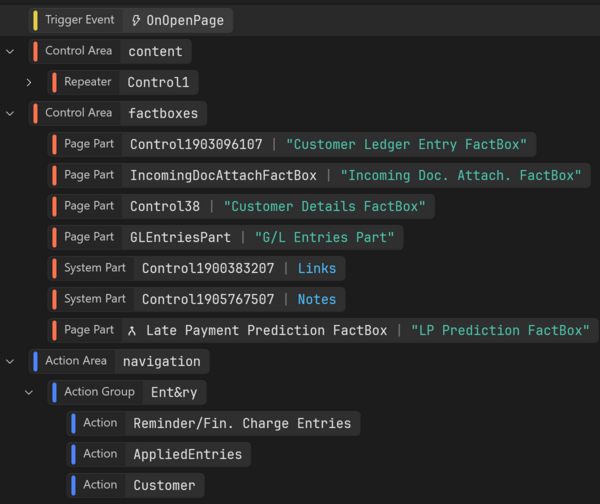Viewport: 600px width, 504px height.
Task: Select the Trigger Event OnOpenPage row
Action: coord(131,20)
